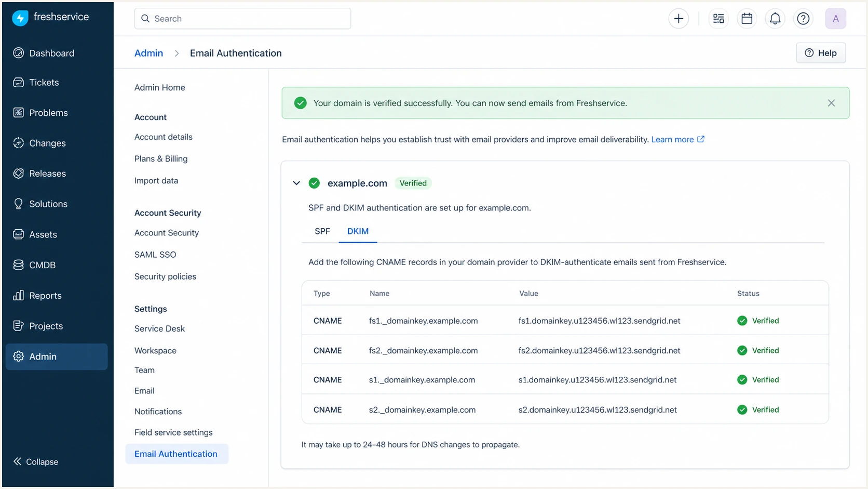Viewport: 868px width, 489px height.
Task: Open notifications bell
Action: click(x=775, y=19)
